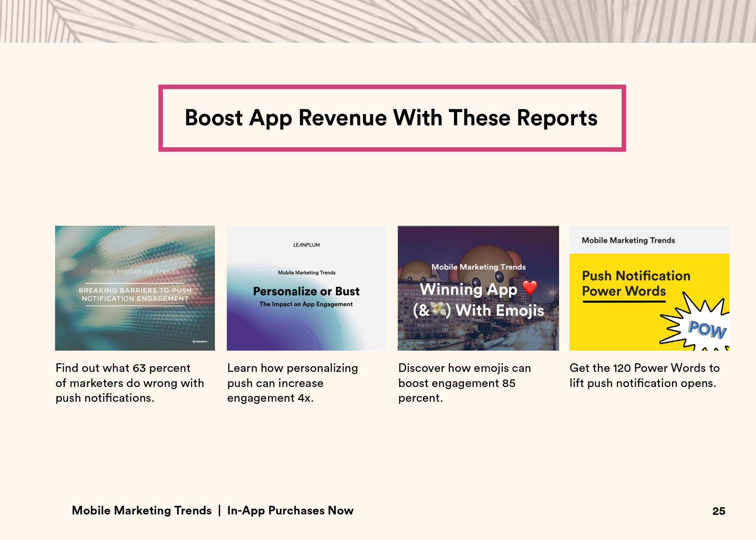Click the 'Mobile Marketing Trends' footer text
The image size is (756, 540).
coord(141,510)
